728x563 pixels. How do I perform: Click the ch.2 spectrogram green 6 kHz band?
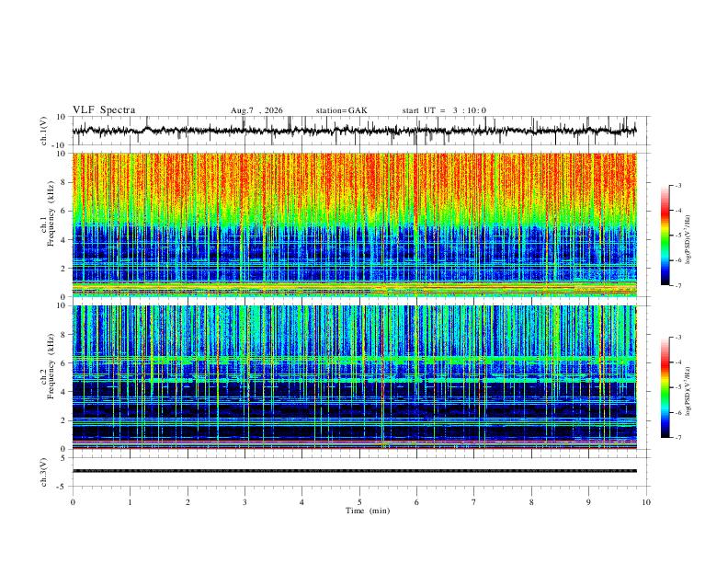354,360
